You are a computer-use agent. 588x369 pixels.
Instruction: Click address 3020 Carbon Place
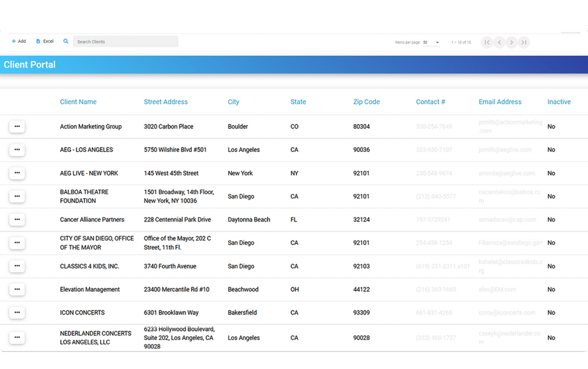point(168,126)
